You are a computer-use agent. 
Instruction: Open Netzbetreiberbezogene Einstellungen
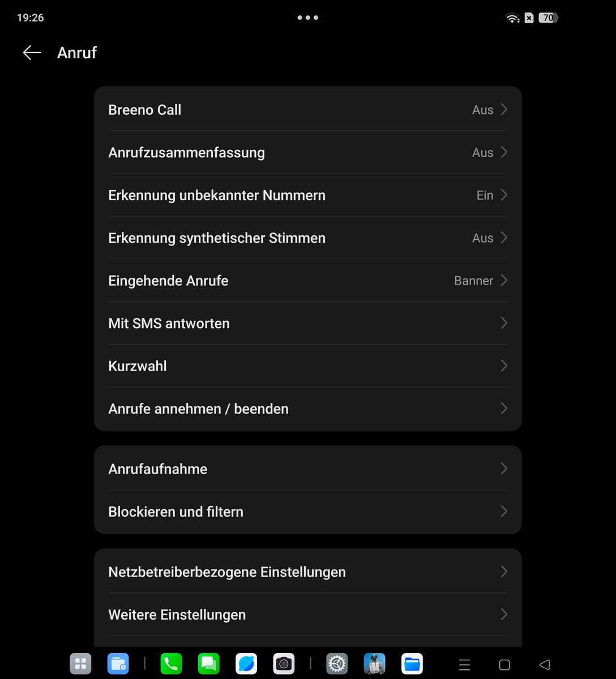pyautogui.click(x=307, y=572)
